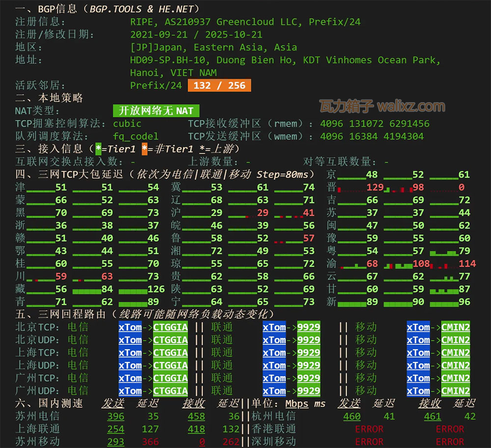Click the send ERROR for 香港联通
Image resolution: width=491 pixels, height=448 pixels.
point(369,429)
